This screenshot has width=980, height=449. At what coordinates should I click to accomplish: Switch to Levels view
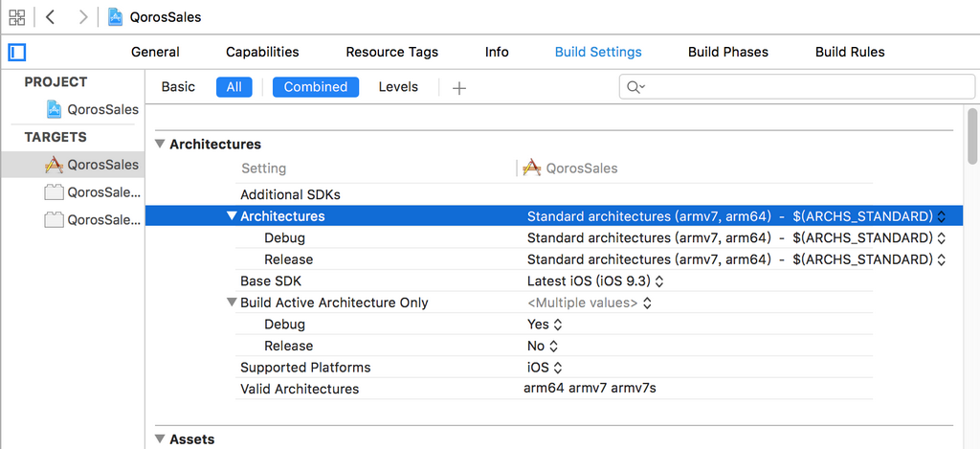pos(398,87)
